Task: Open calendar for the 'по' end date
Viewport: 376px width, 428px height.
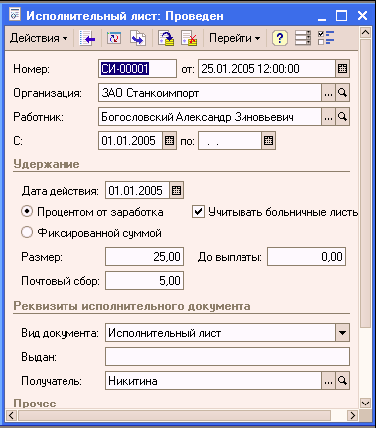Action: (268, 141)
